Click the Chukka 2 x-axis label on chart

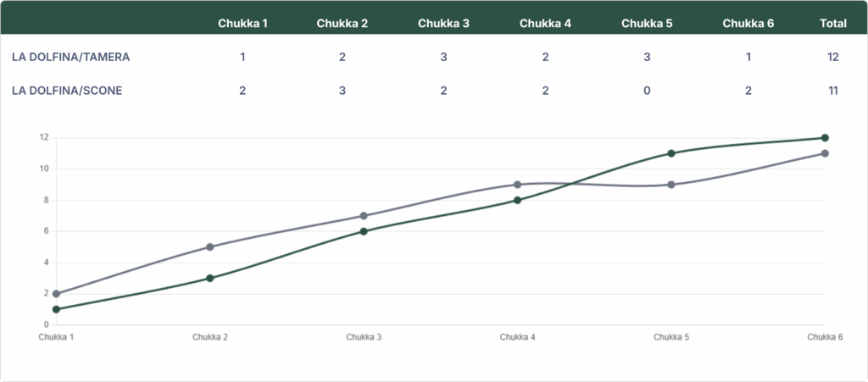[209, 337]
